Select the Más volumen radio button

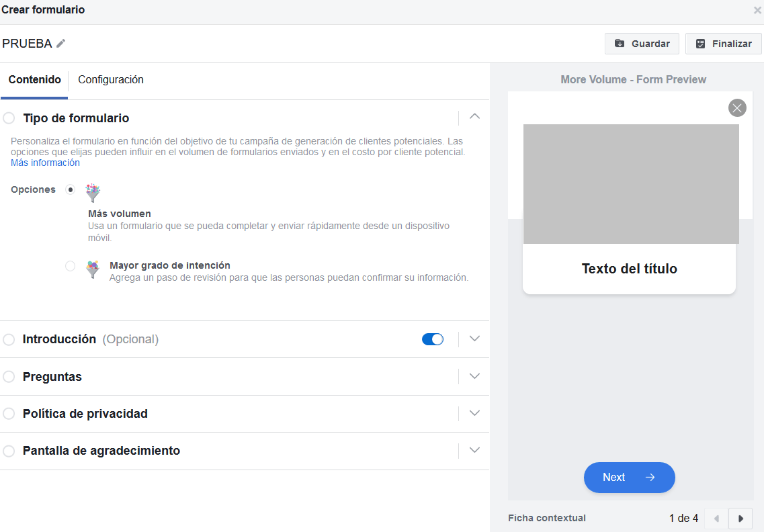(70, 190)
